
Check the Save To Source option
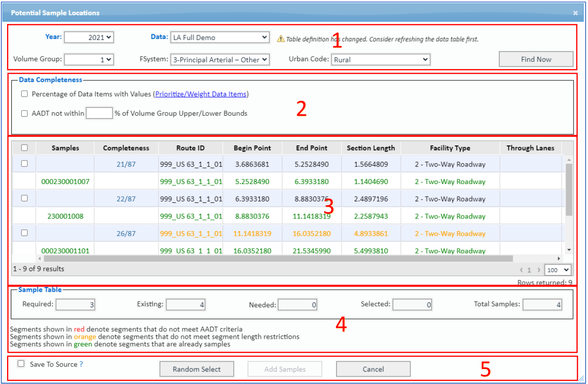point(21,364)
